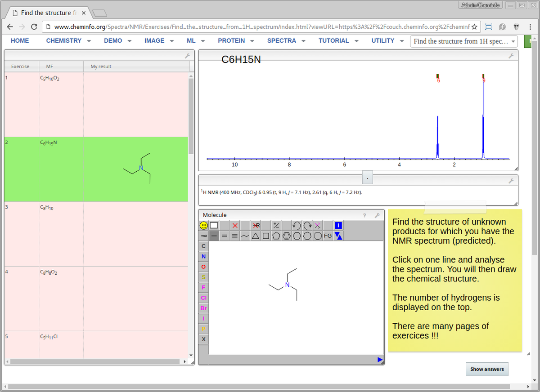Open the blue info icon in editor

[x=338, y=225]
